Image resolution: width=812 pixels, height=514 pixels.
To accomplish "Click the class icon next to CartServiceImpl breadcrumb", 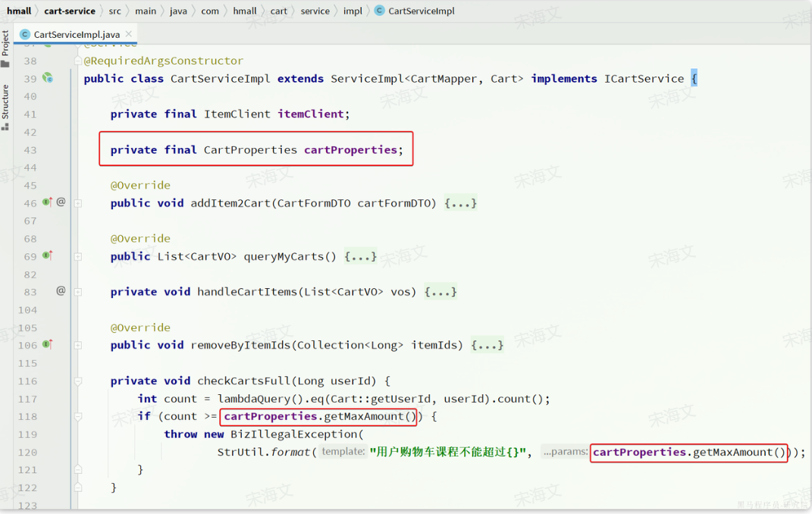I will (380, 11).
